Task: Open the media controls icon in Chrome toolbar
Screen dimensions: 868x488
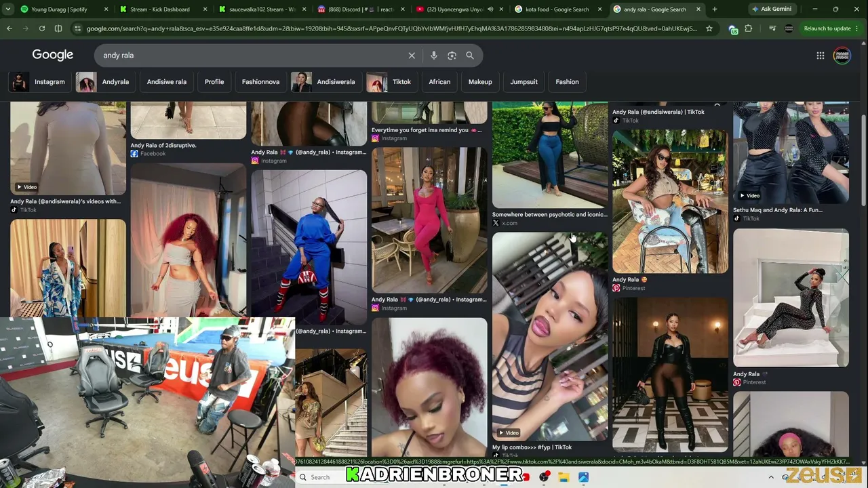Action: click(x=772, y=28)
